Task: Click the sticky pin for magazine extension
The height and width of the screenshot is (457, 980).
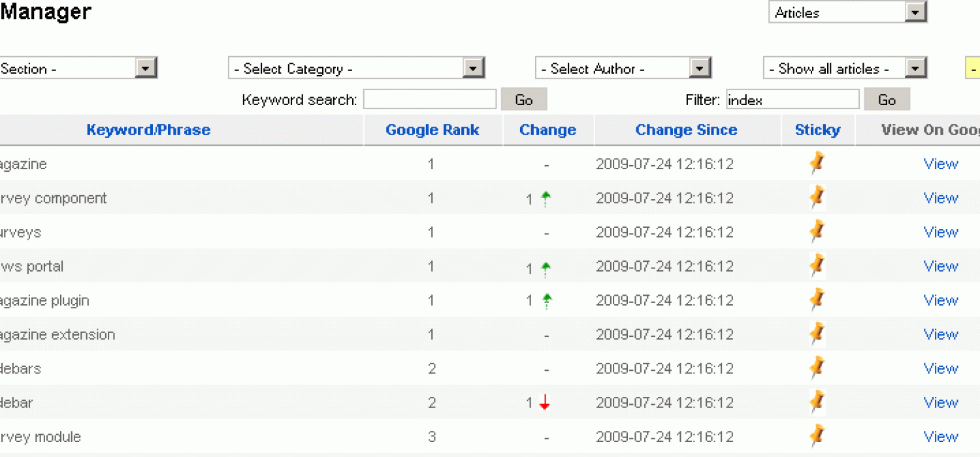Action: 816,334
